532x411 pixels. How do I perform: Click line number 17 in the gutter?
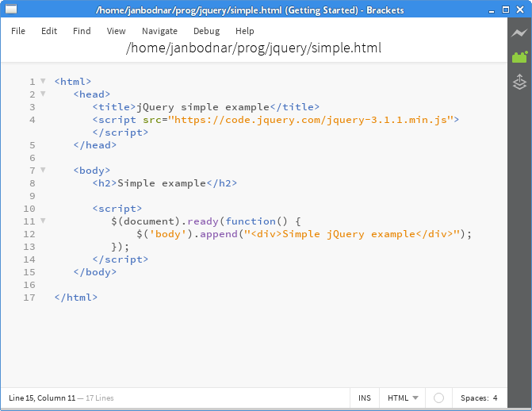[29, 298]
